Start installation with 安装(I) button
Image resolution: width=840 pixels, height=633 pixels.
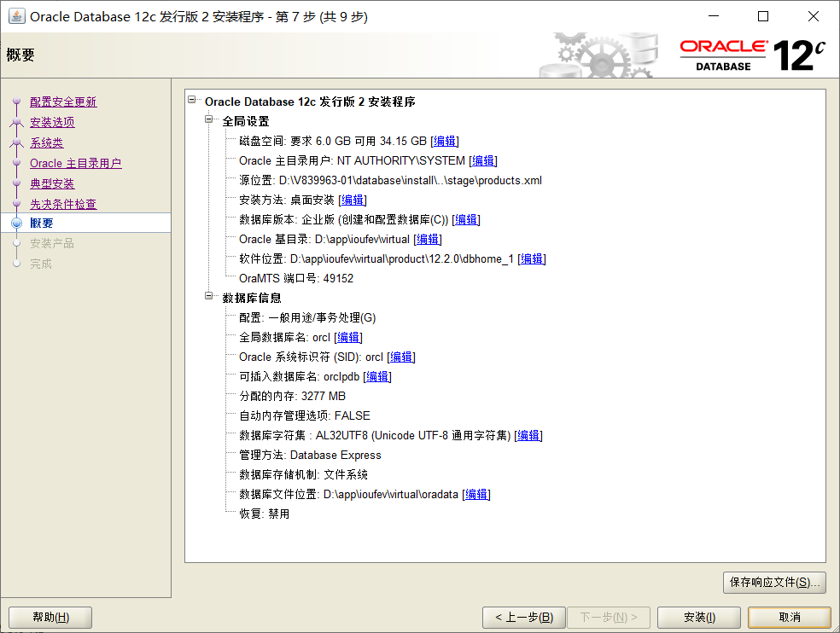[699, 618]
